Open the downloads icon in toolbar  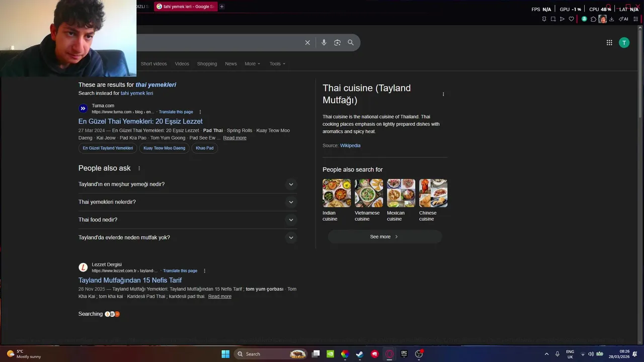point(611,19)
